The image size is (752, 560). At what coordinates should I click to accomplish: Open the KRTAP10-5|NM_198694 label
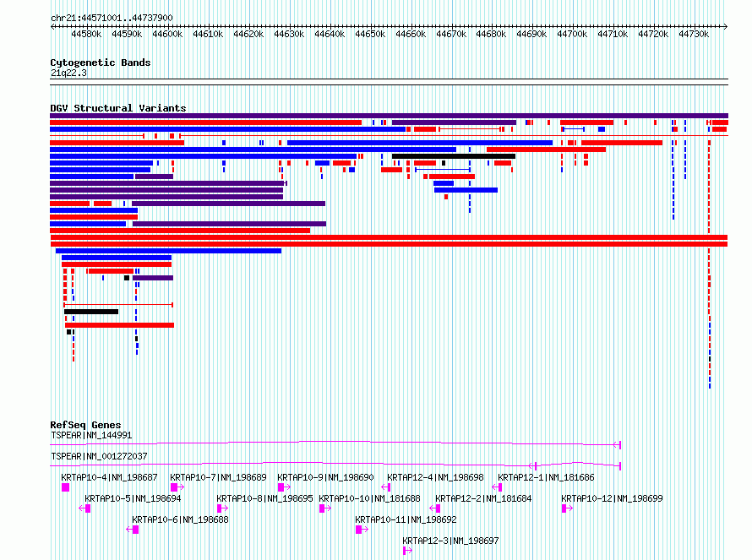(x=133, y=498)
